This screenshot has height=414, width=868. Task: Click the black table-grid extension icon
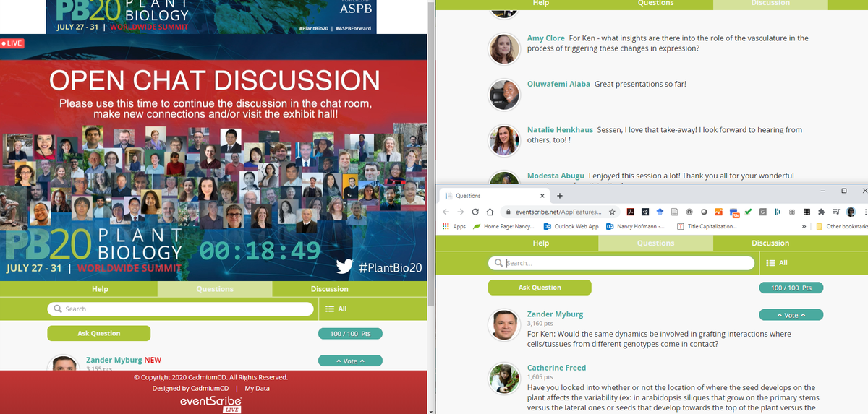[x=807, y=212]
